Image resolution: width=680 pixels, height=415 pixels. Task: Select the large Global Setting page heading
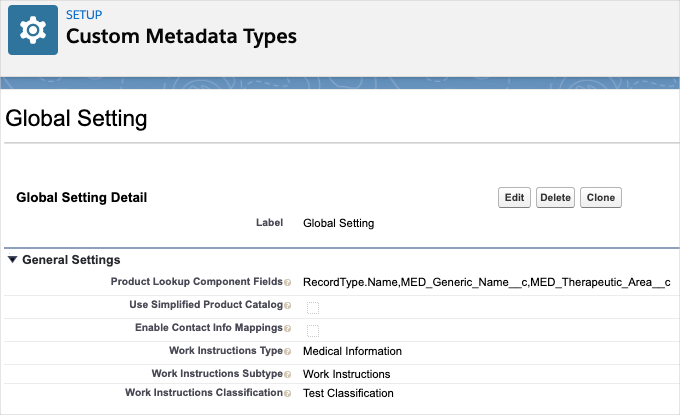click(x=77, y=119)
